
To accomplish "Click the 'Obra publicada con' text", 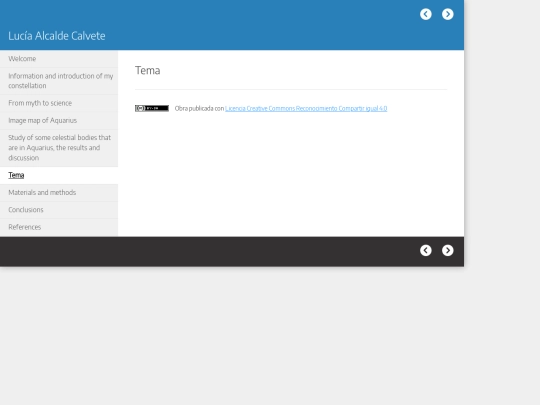I will [199, 108].
